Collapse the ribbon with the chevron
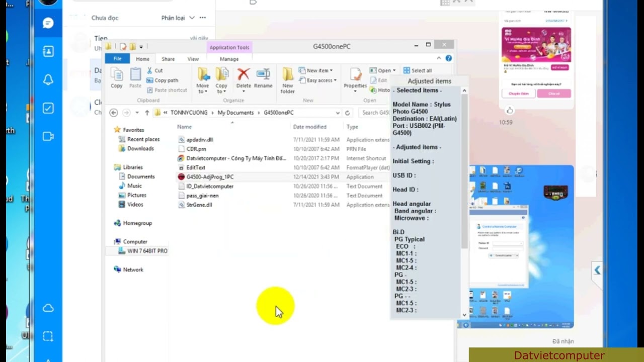The image size is (644, 362). [x=439, y=58]
